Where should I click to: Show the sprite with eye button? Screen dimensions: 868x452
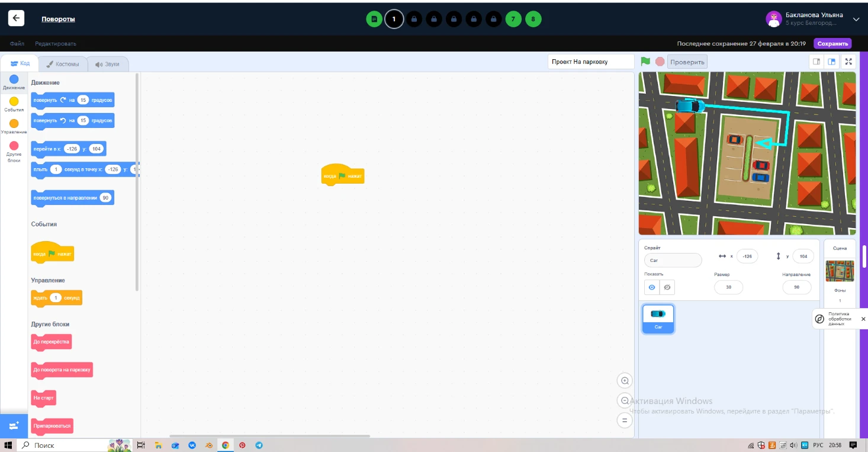[652, 287]
